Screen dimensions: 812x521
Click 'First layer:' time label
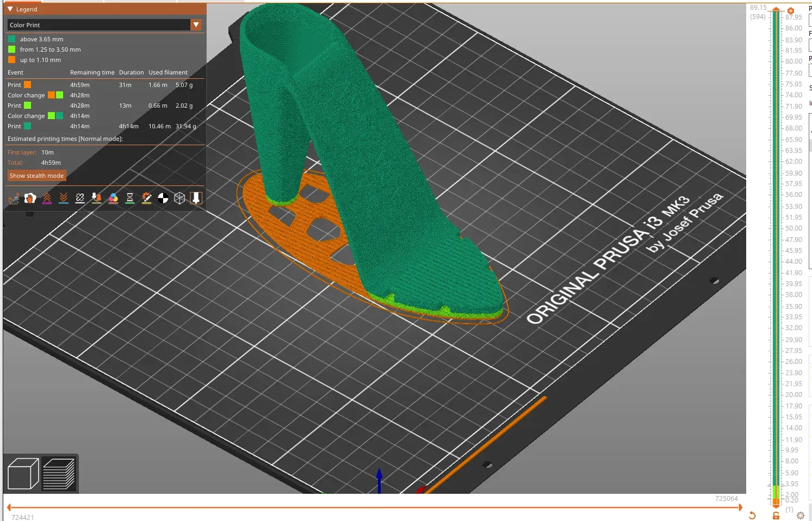(22, 152)
